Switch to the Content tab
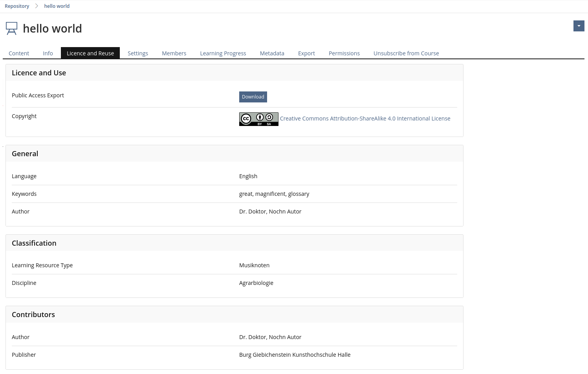Viewport: 588px width, 374px height. 19,53
